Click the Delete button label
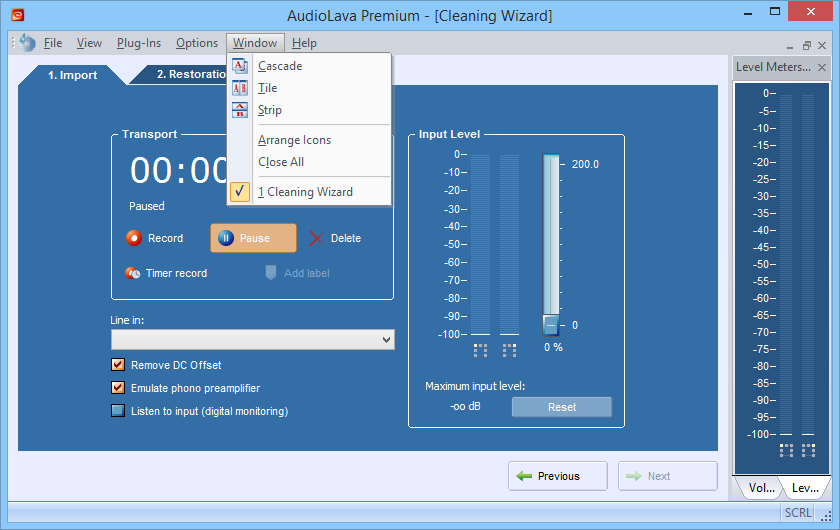Viewport: 840px width, 530px height. tap(346, 238)
